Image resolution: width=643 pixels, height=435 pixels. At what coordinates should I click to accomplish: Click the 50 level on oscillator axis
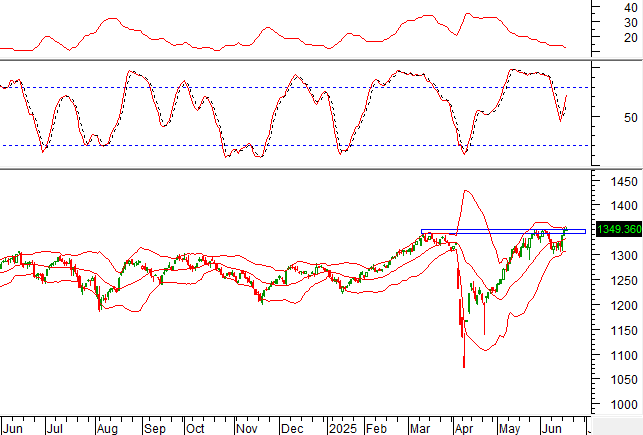click(631, 118)
